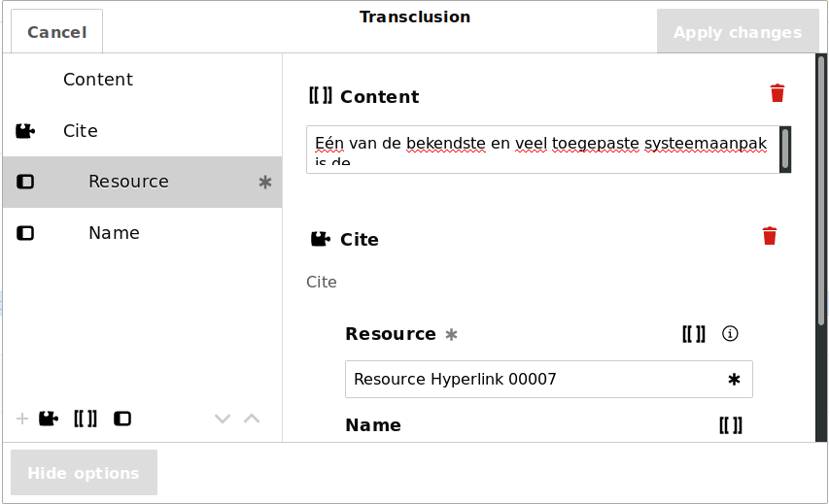829x504 pixels.
Task: Select Name parameter in the sidebar
Action: [114, 233]
